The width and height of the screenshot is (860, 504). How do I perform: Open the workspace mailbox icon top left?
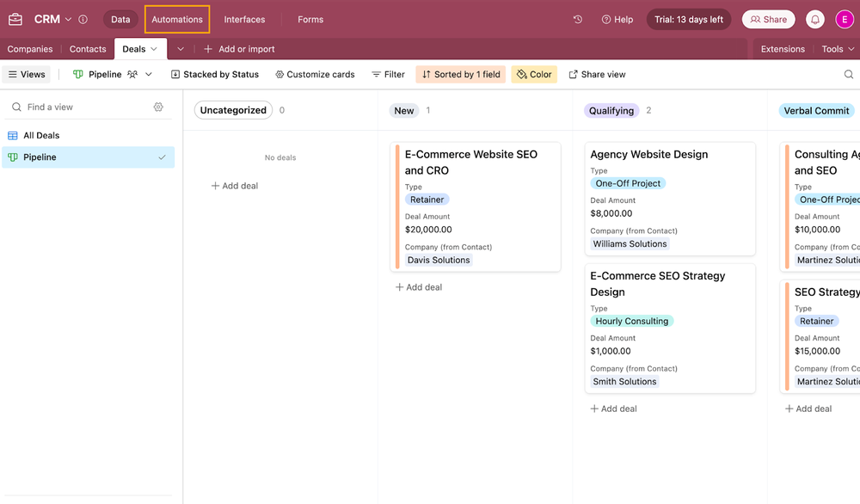[x=14, y=18]
